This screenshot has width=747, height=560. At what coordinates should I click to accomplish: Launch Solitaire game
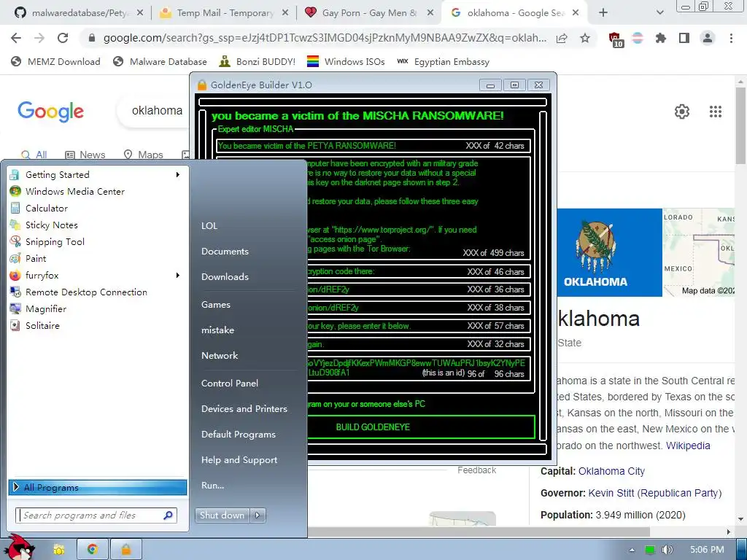pos(42,326)
